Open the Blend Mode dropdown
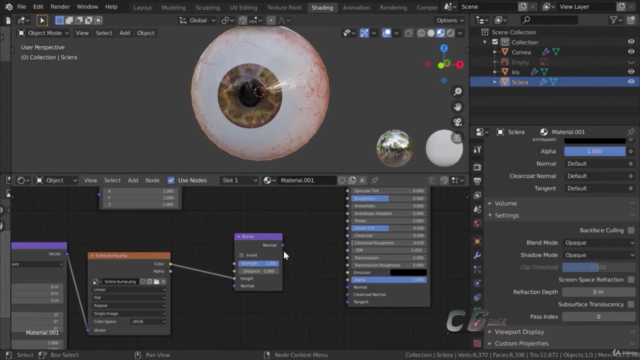 pos(599,243)
